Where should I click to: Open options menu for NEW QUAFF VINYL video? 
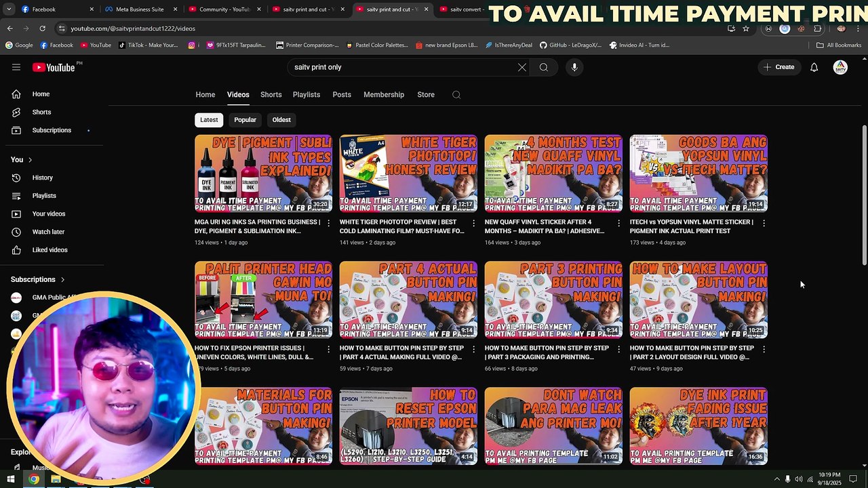click(618, 222)
